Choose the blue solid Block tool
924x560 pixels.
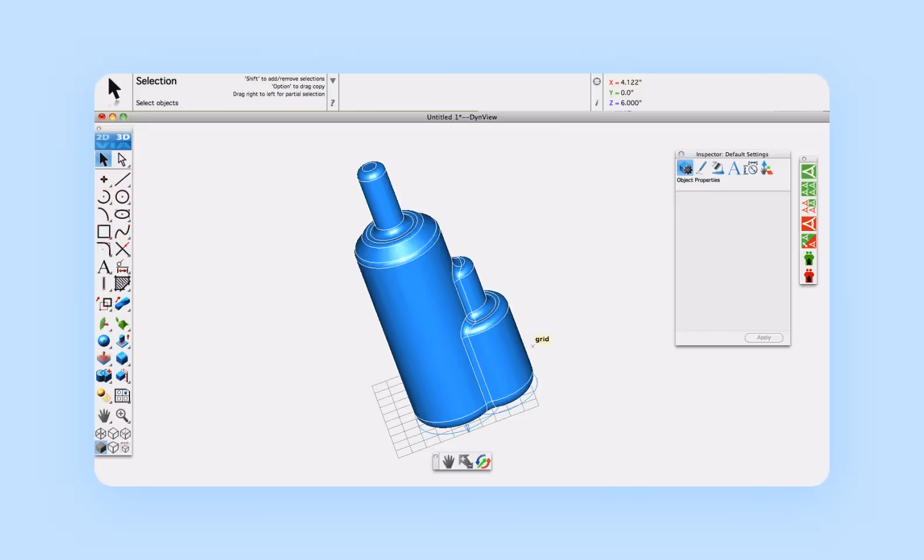coord(122,358)
